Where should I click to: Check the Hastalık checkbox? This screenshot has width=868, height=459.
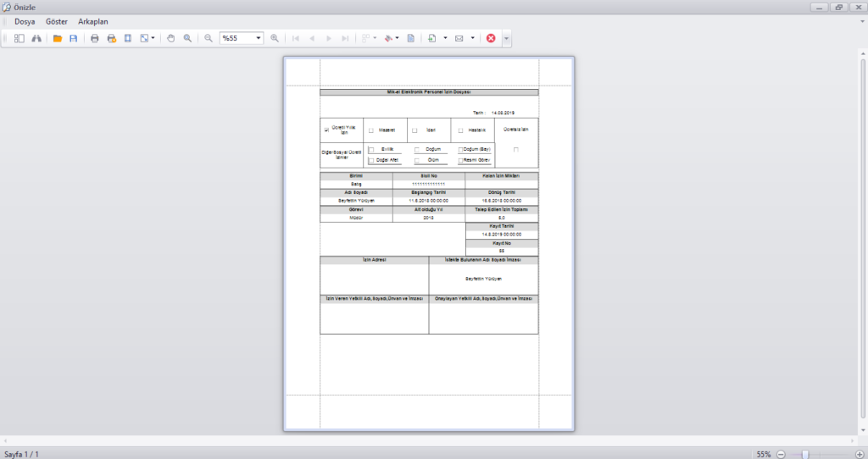click(459, 130)
